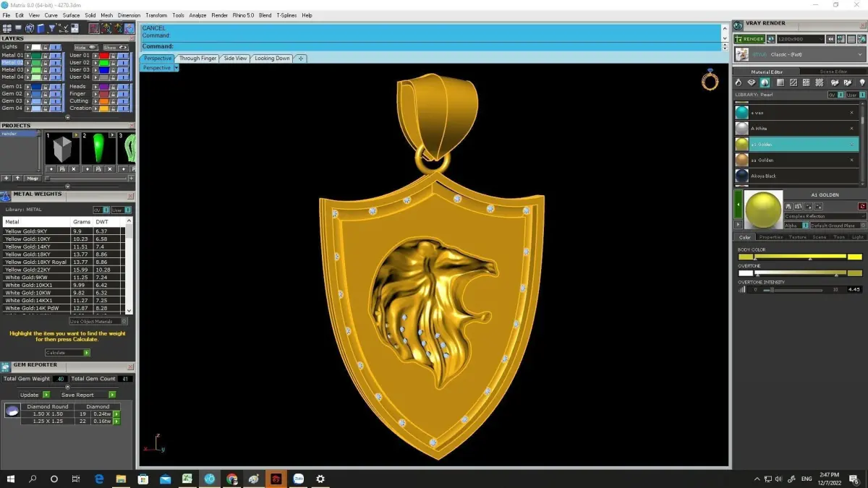Open the Light tab in material settings
868x488 pixels.
click(858, 237)
